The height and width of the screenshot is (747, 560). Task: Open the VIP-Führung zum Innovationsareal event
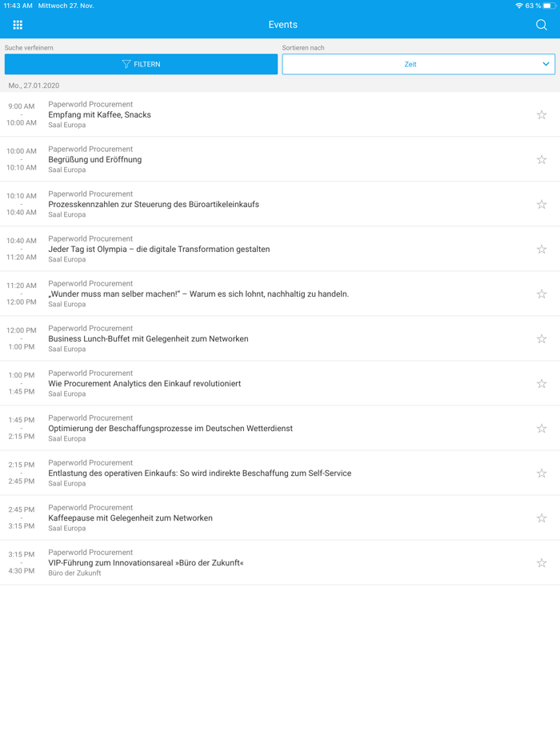coord(146,562)
